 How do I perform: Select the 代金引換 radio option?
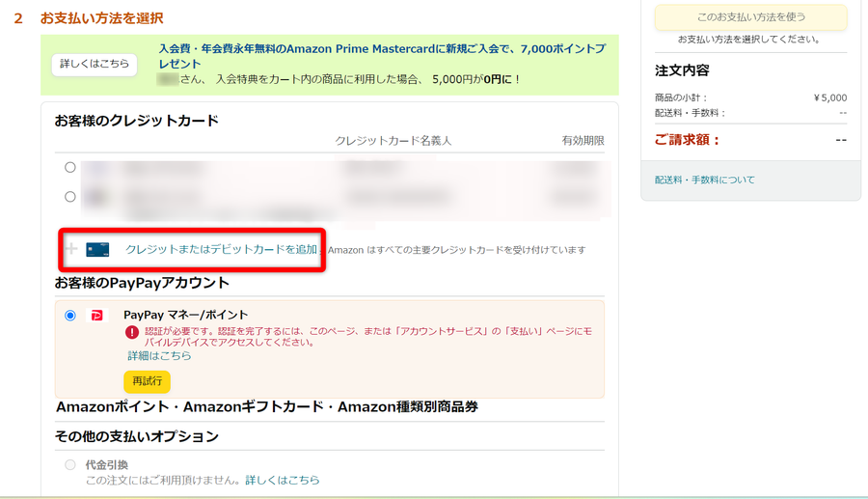tap(70, 464)
